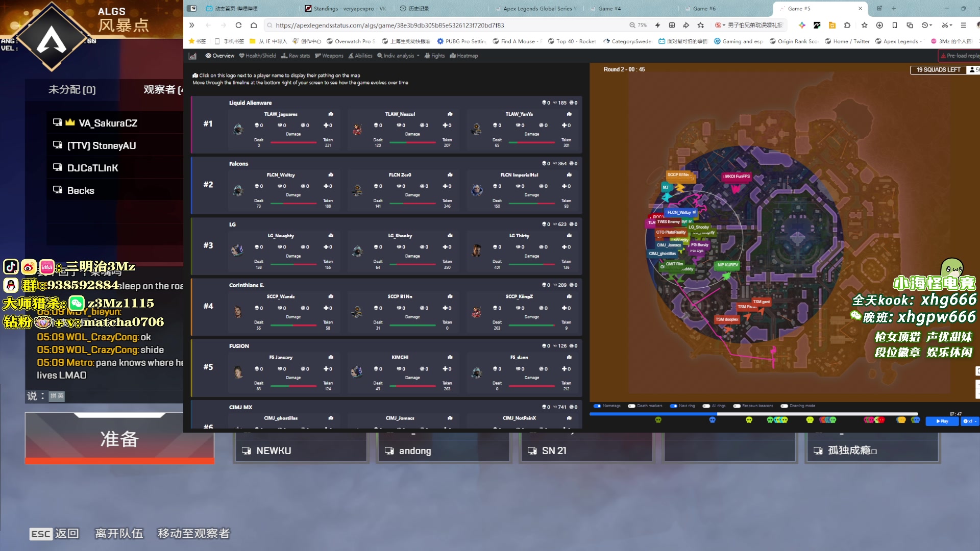Click the replay timeline progress bar
The width and height of the screenshot is (980, 551).
[x=754, y=414]
